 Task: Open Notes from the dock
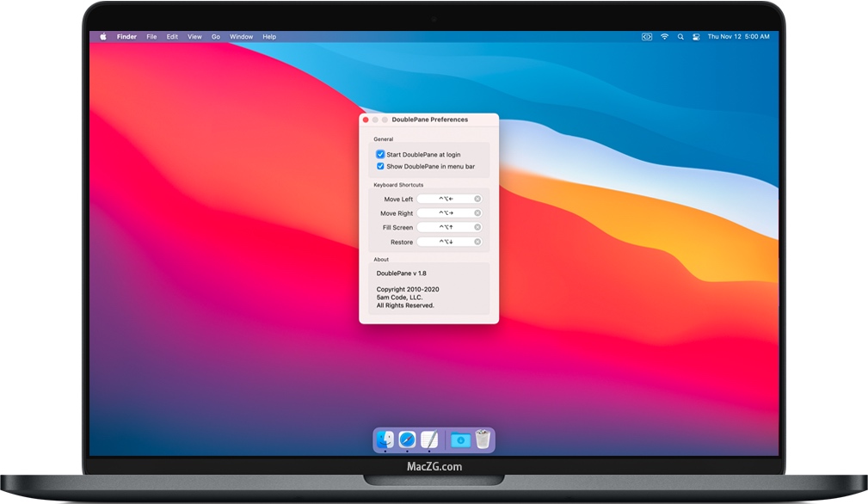[428, 439]
